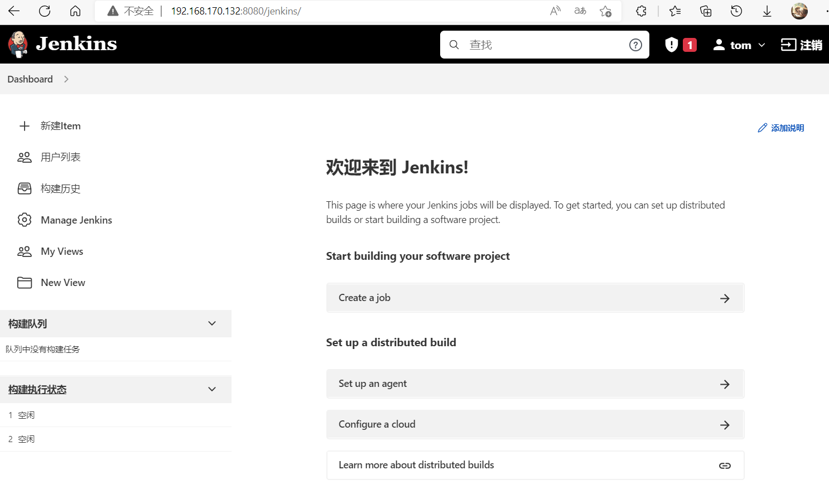This screenshot has width=829, height=504.
Task: Open Learn more about distributed builds
Action: point(536,465)
